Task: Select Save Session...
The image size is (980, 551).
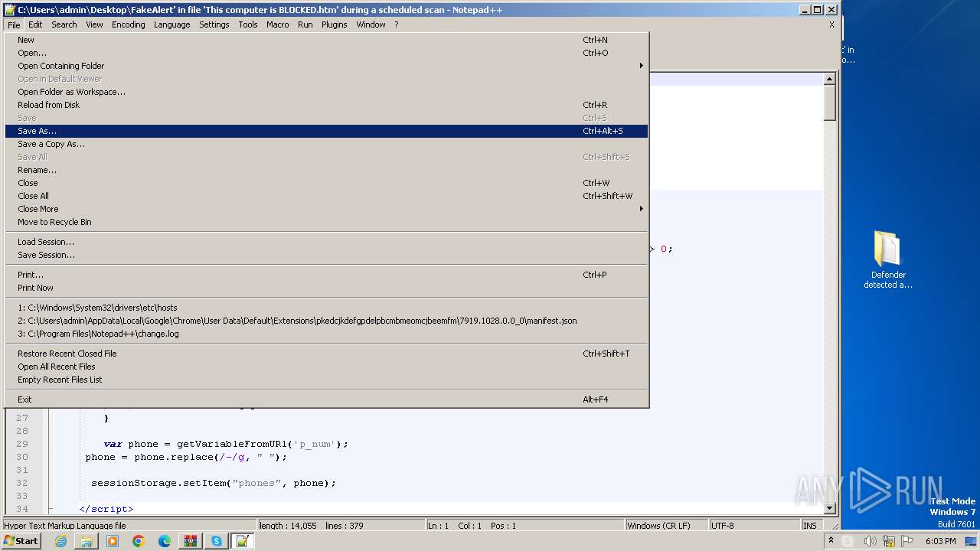Action: 327,255
